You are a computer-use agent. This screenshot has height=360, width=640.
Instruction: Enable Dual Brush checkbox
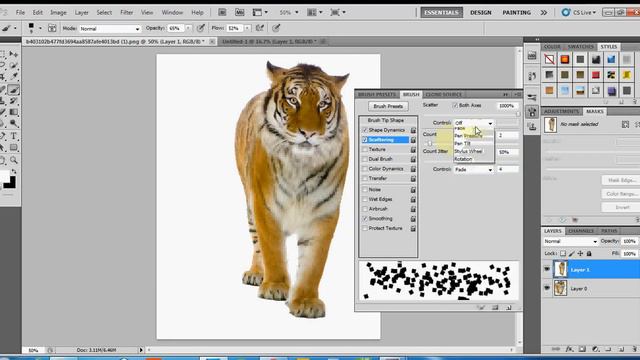(365, 159)
